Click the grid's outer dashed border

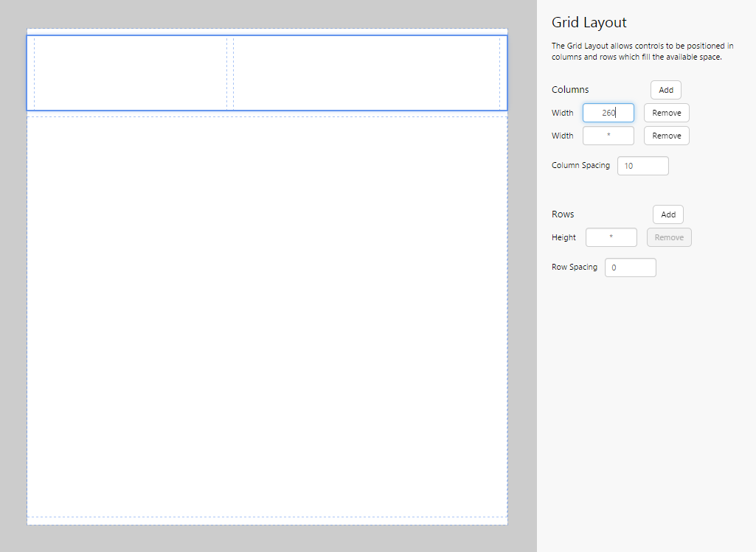pyautogui.click(x=266, y=523)
